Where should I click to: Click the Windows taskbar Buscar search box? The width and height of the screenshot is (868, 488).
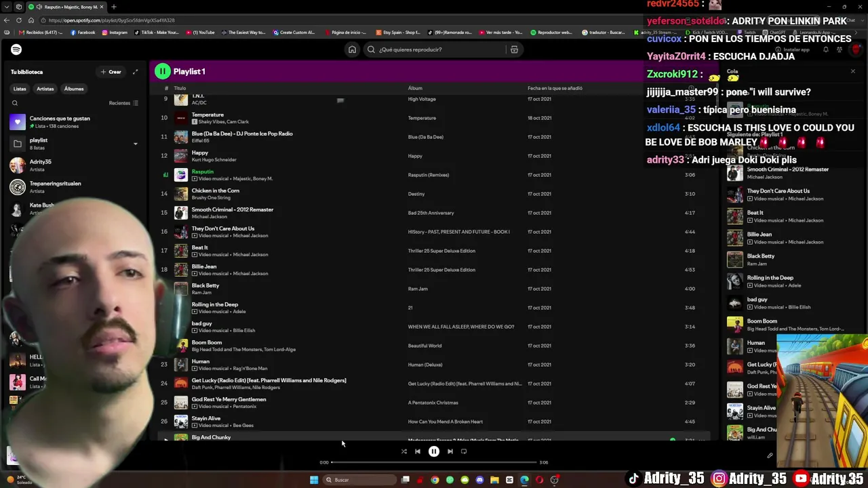point(358,480)
